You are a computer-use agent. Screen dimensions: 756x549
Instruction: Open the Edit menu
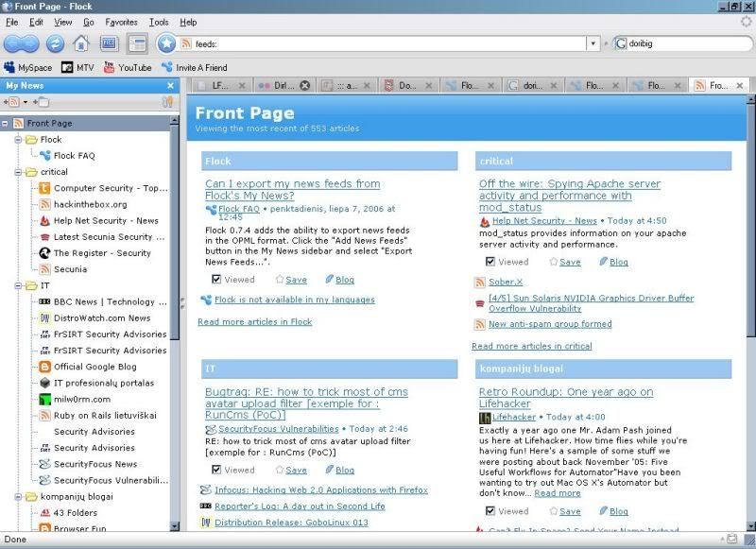click(x=36, y=22)
